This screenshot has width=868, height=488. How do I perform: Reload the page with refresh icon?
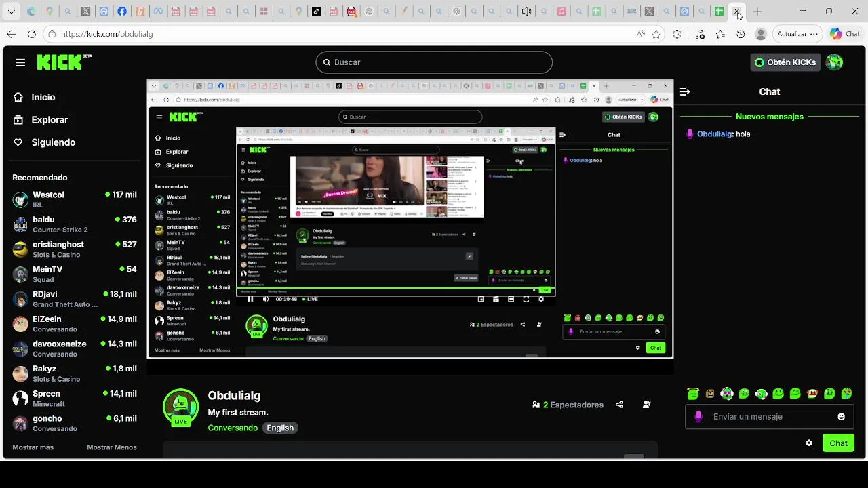tap(32, 34)
